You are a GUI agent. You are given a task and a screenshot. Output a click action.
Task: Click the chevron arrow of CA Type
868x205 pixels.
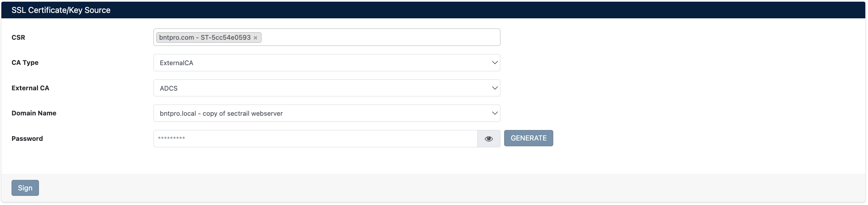[495, 63]
